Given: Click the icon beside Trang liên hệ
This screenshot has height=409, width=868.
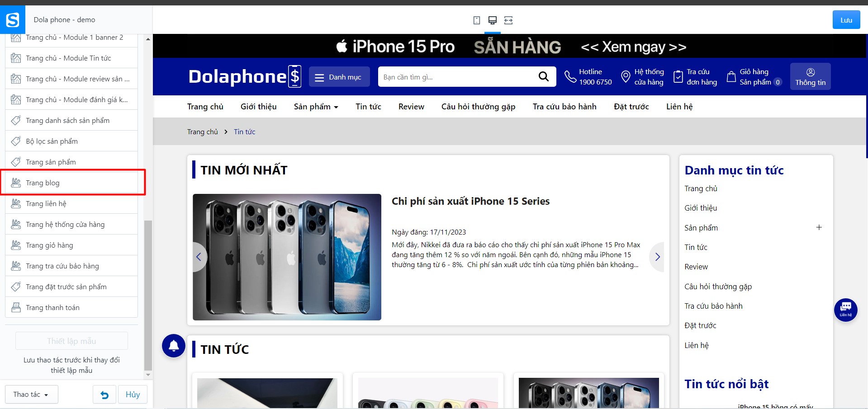Looking at the screenshot, I should point(16,203).
